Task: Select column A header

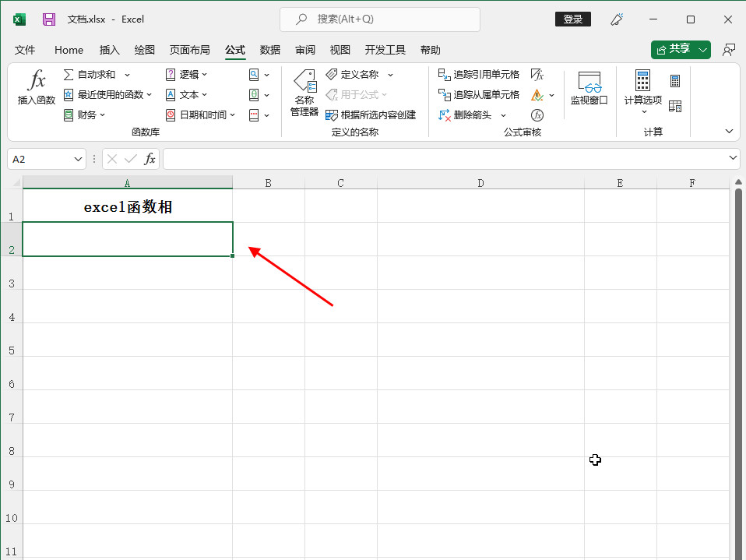Action: pos(128,183)
